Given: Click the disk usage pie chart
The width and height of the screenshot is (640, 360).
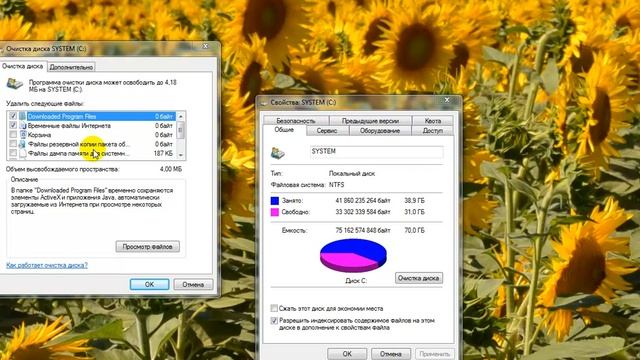Looking at the screenshot, I should 353,256.
